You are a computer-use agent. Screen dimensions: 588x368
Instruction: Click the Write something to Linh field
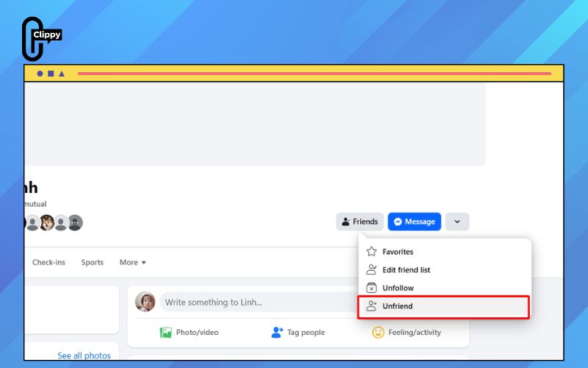point(259,302)
